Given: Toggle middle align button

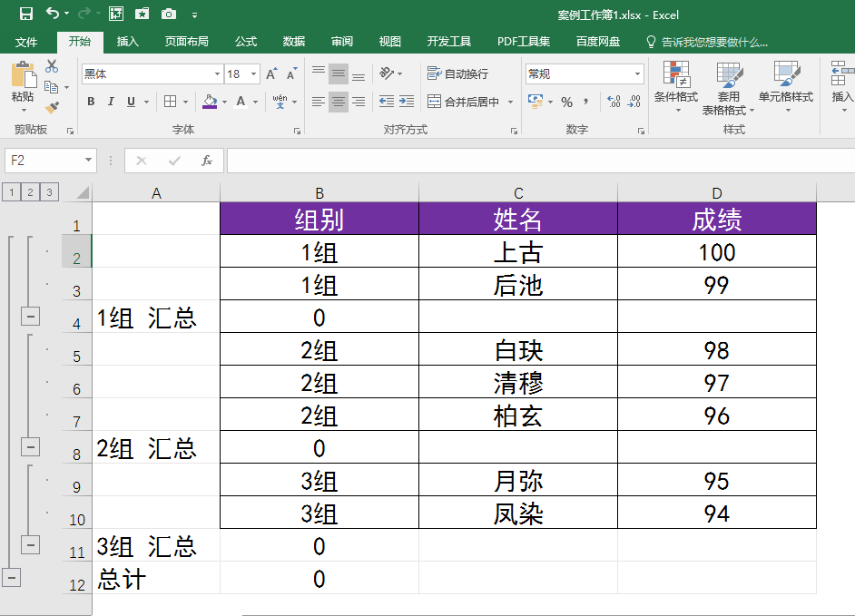Looking at the screenshot, I should [x=339, y=73].
